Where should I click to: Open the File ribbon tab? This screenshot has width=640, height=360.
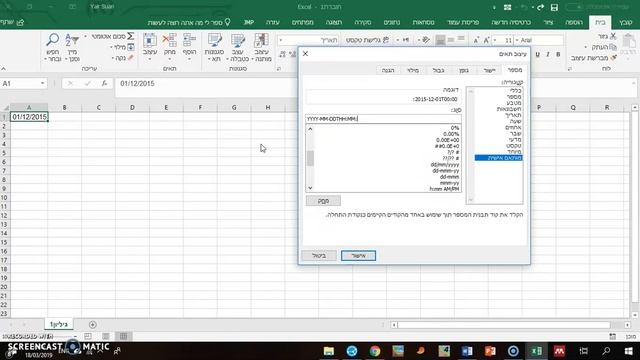tap(625, 22)
